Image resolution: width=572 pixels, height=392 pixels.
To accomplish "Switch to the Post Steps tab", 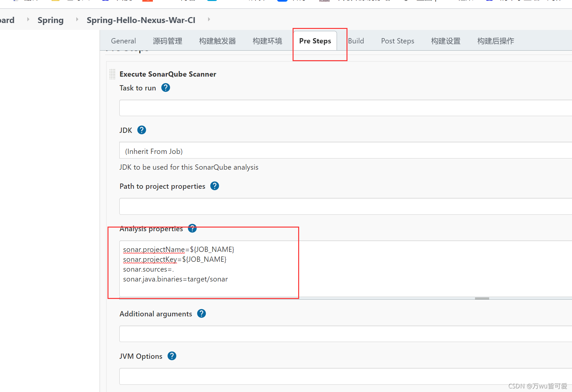I will (397, 41).
